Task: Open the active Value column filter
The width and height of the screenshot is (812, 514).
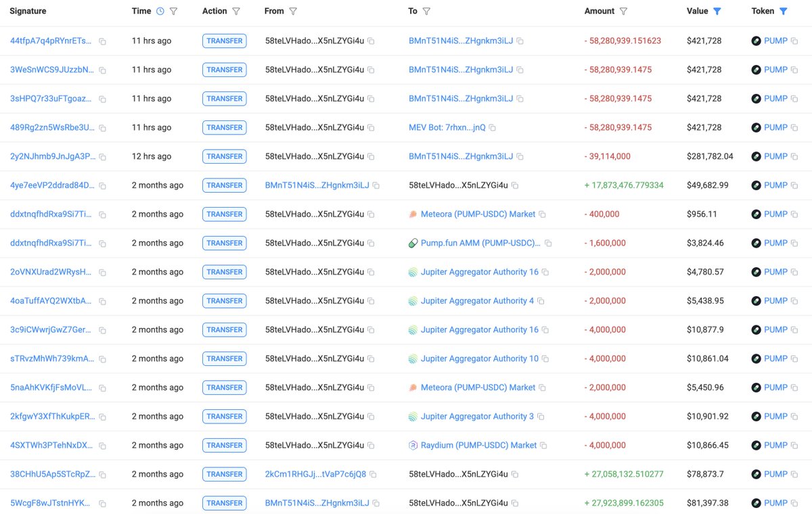Action: (717, 11)
